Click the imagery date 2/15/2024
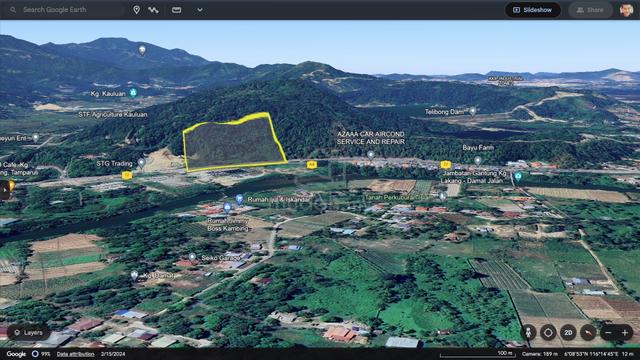640x360 pixels. pyautogui.click(x=113, y=354)
